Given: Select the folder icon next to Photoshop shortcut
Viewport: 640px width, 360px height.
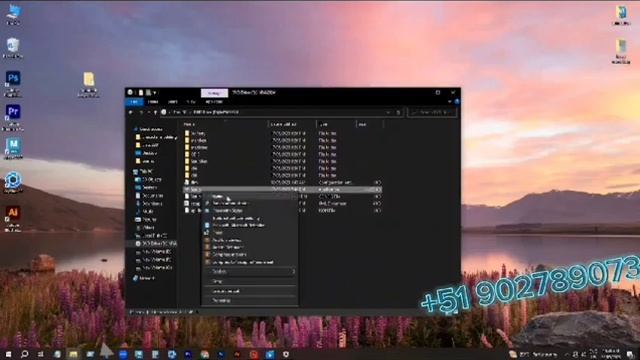Looking at the screenshot, I should [x=89, y=84].
